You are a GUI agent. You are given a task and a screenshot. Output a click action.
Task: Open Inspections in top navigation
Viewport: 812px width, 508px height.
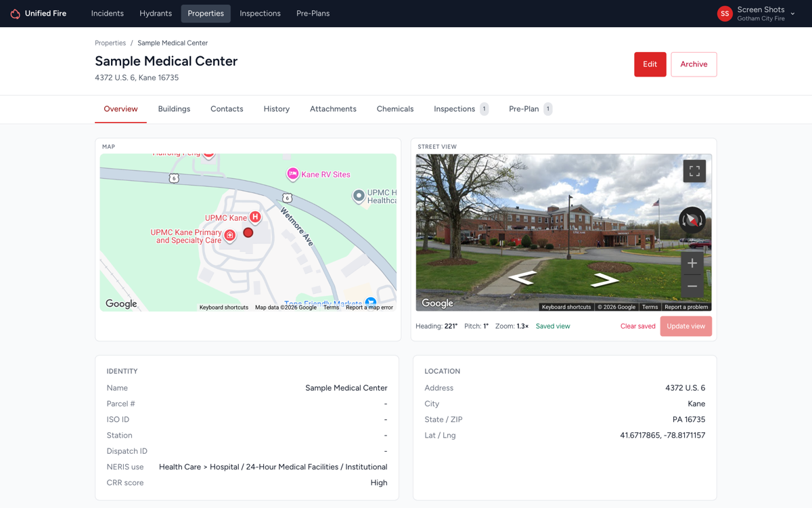[x=260, y=14]
